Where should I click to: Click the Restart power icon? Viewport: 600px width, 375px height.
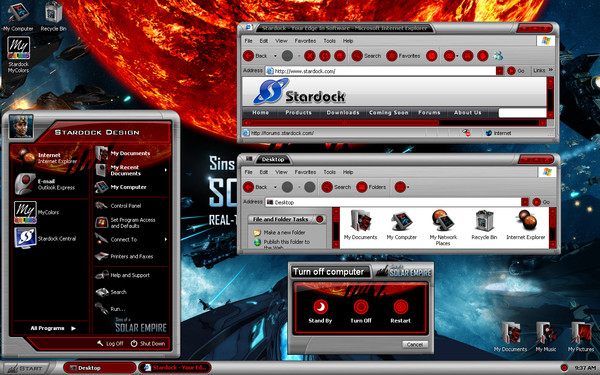401,307
